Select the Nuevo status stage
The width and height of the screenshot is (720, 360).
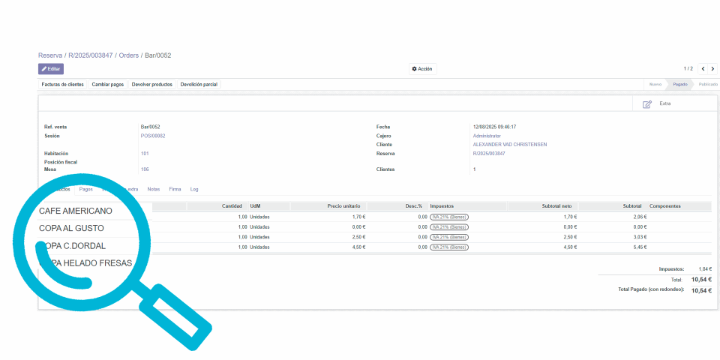click(655, 84)
